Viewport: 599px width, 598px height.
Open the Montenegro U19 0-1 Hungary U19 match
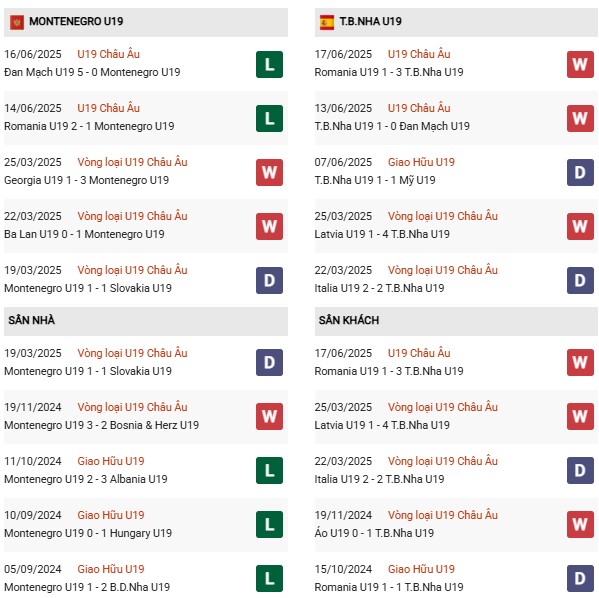click(88, 533)
